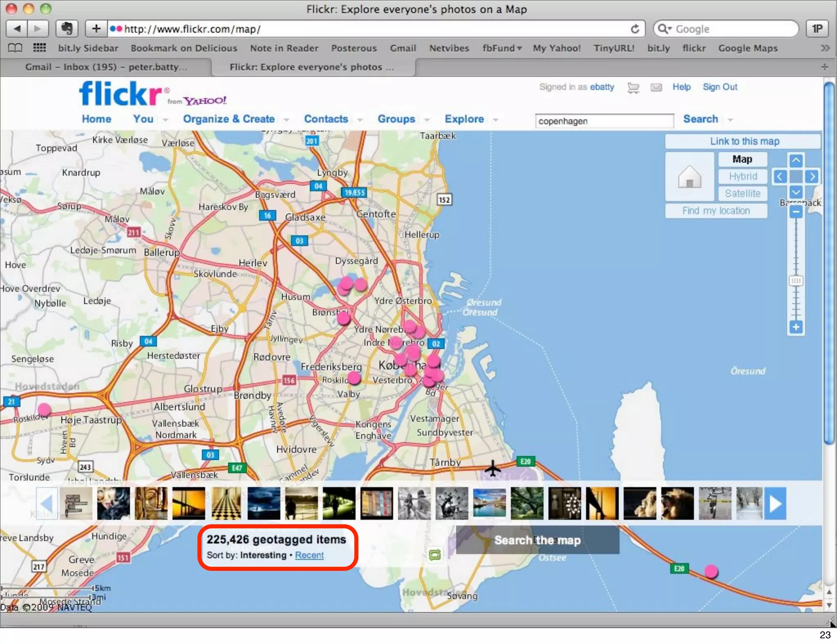Open the shopping cart icon
Screen dimensions: 837x644
coord(633,87)
